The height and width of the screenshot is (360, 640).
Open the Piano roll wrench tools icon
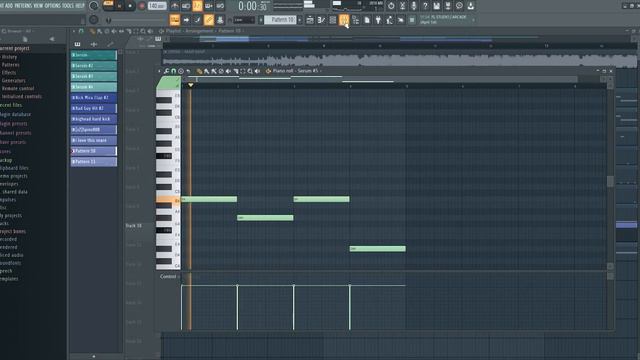(166, 71)
